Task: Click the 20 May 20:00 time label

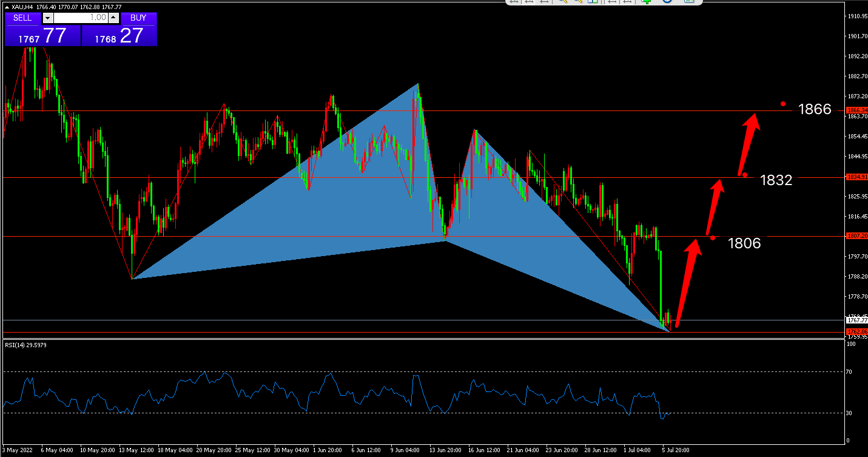Action: [214, 450]
